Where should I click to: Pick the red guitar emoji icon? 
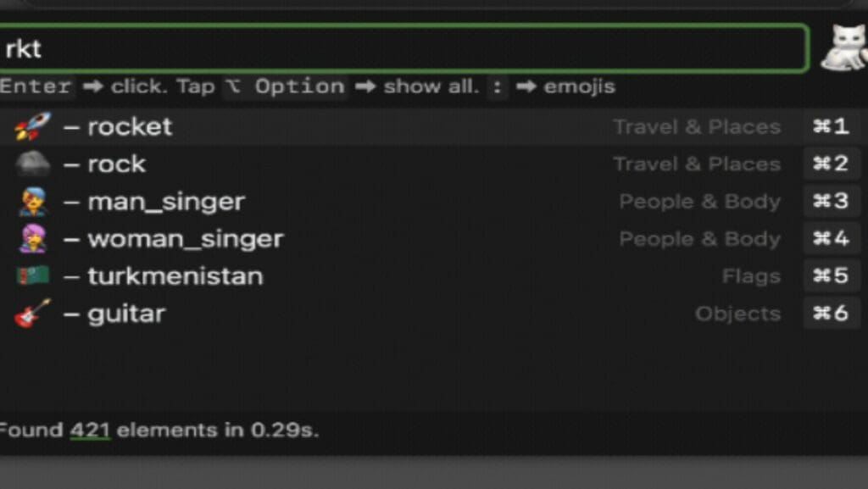point(33,313)
